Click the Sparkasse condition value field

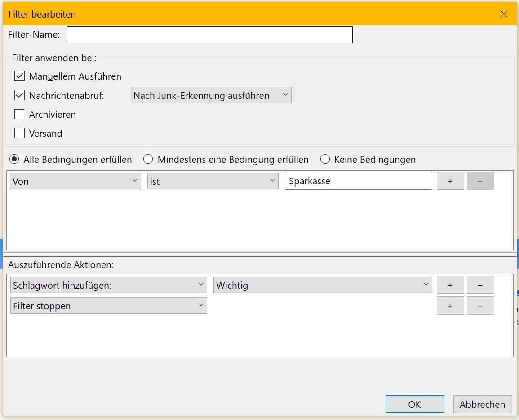tap(358, 181)
